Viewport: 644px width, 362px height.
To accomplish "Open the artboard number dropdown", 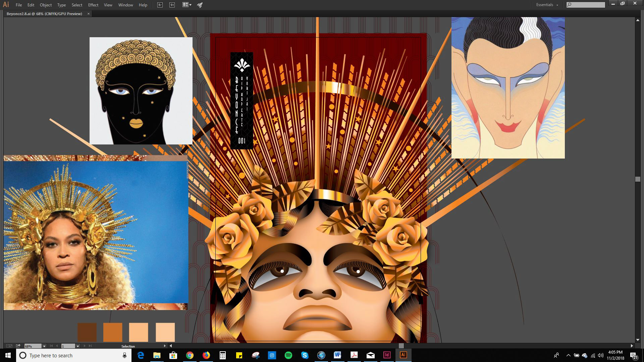I will click(77, 346).
